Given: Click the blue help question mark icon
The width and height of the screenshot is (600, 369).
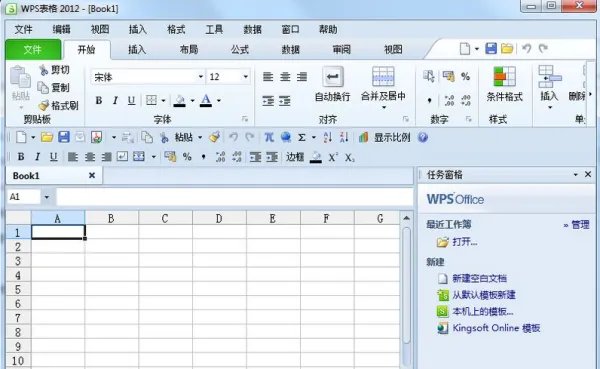Looking at the screenshot, I should (x=423, y=137).
